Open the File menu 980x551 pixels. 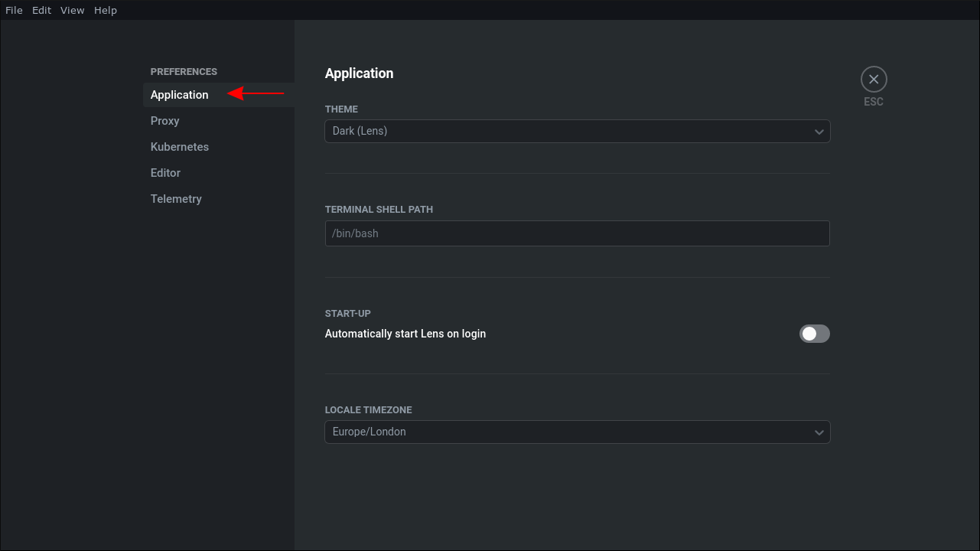pyautogui.click(x=14, y=10)
